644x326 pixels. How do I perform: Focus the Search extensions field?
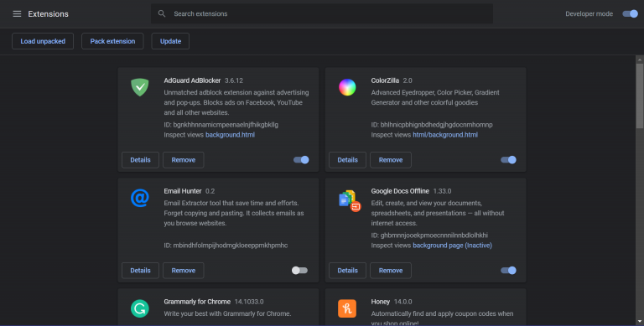click(322, 13)
